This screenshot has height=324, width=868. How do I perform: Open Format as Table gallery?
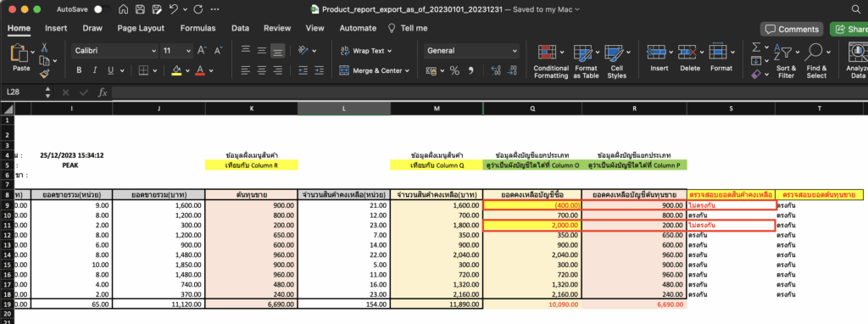(586, 62)
